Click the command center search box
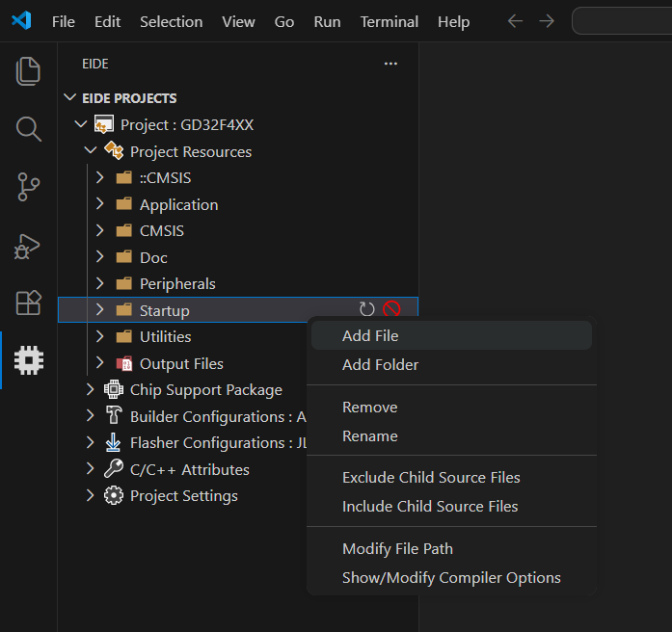672x632 pixels. [622, 21]
